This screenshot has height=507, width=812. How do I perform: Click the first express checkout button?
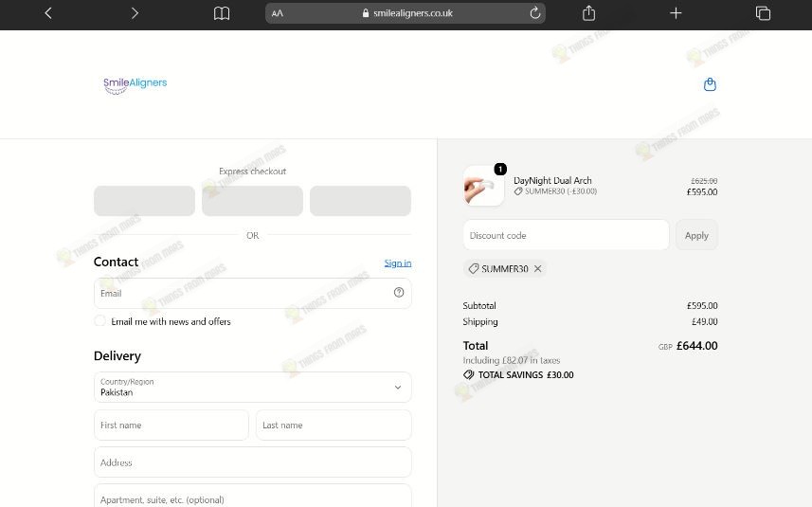[x=144, y=201]
